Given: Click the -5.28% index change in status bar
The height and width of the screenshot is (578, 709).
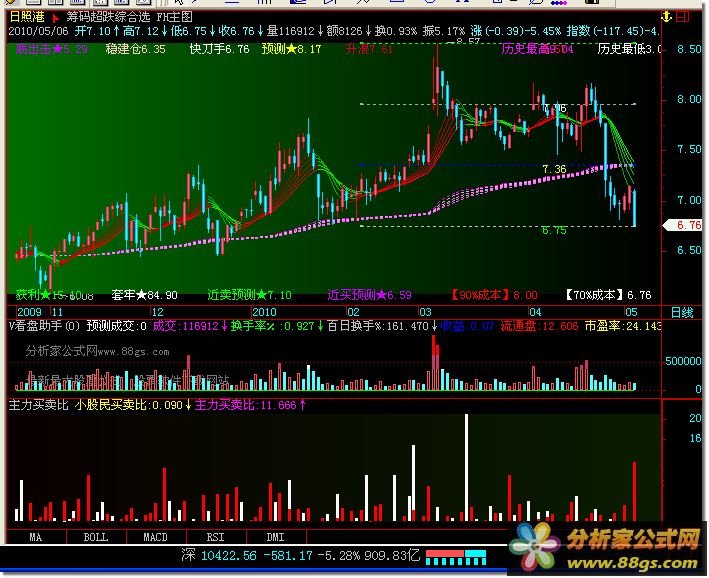Looking at the screenshot, I should (339, 555).
